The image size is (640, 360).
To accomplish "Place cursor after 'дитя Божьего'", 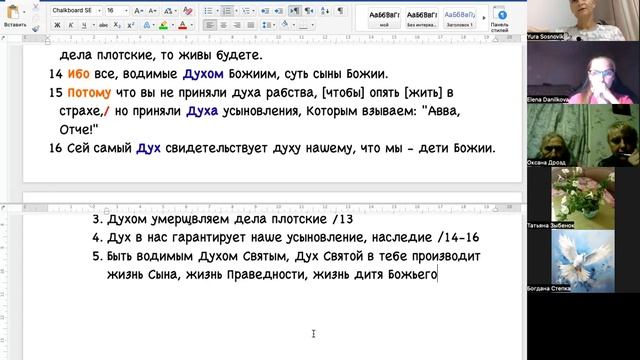I will click(437, 274).
